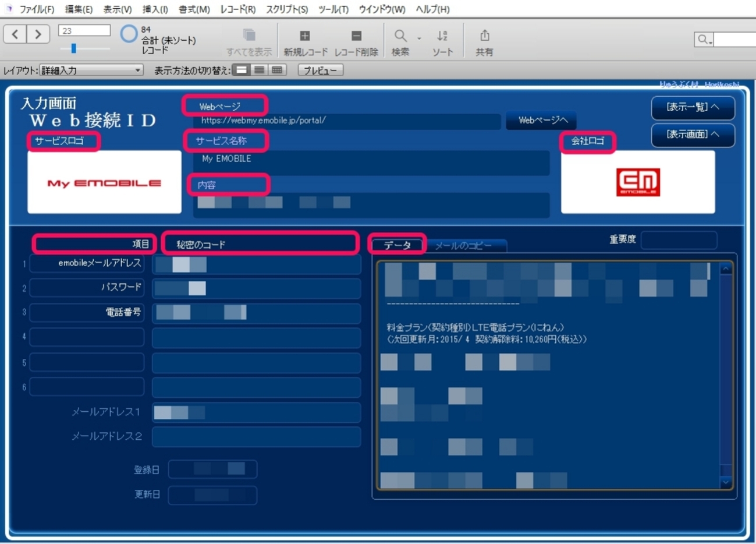Click the [表示一覧]へ button
This screenshot has width=756, height=544.
693,107
